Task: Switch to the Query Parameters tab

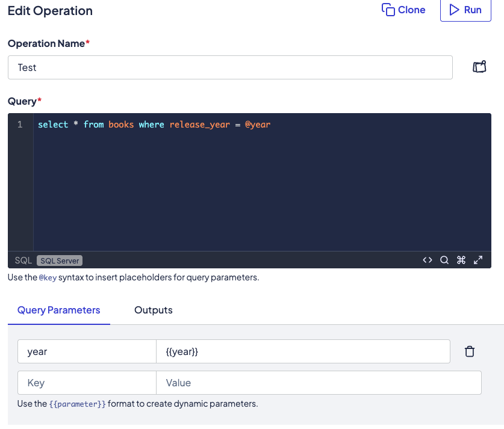Action: 59,310
